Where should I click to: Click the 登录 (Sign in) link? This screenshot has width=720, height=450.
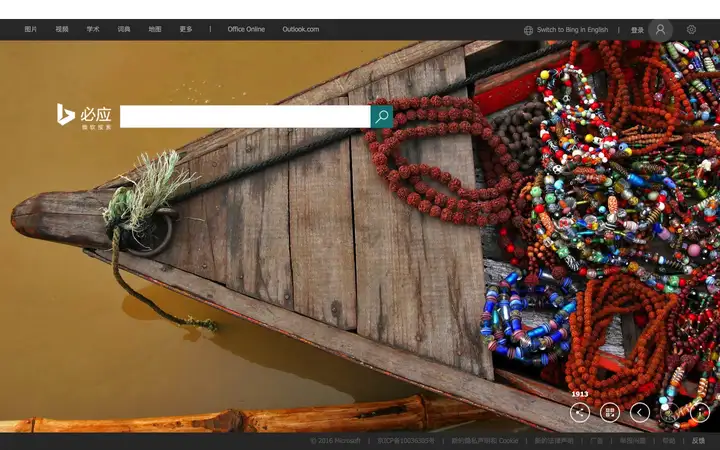(x=637, y=30)
